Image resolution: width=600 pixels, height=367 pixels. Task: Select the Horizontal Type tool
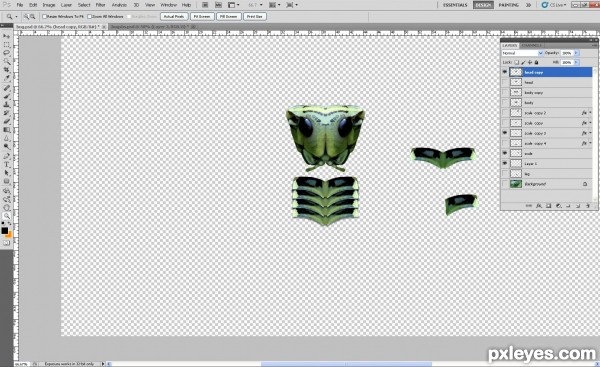pyautogui.click(x=7, y=165)
